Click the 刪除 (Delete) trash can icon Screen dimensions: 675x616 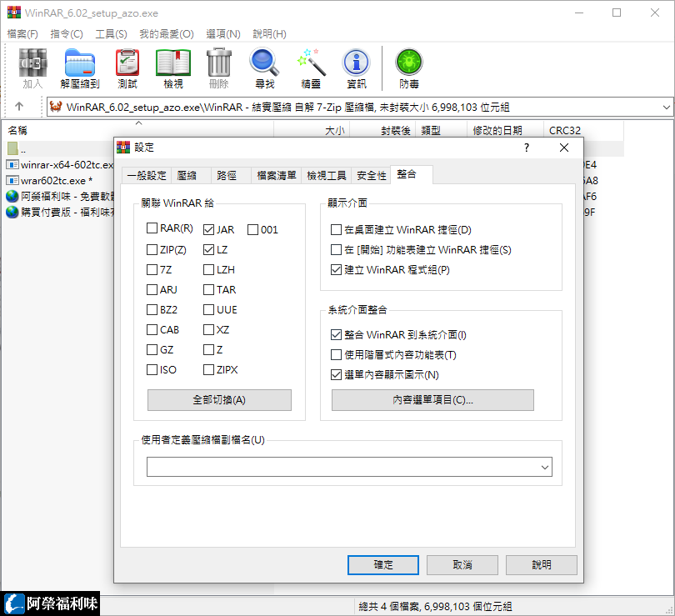point(219,63)
